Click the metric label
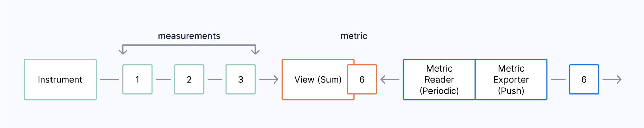This screenshot has width=644, height=128. coord(354,36)
